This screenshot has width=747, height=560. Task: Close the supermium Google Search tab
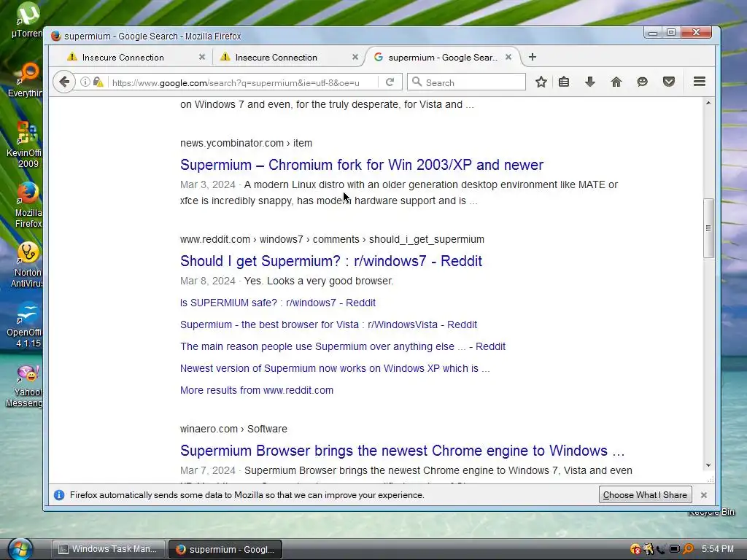(x=508, y=57)
